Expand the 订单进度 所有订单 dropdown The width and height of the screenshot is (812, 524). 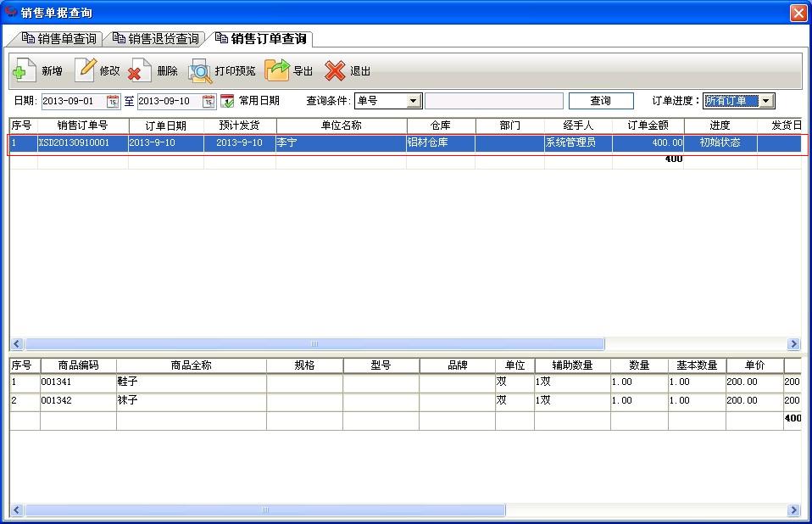click(x=766, y=101)
